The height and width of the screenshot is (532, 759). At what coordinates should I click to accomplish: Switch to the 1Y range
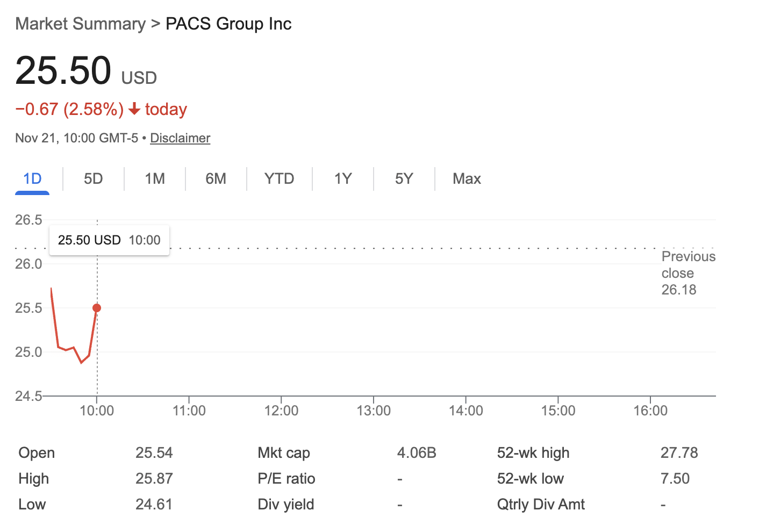pos(342,178)
